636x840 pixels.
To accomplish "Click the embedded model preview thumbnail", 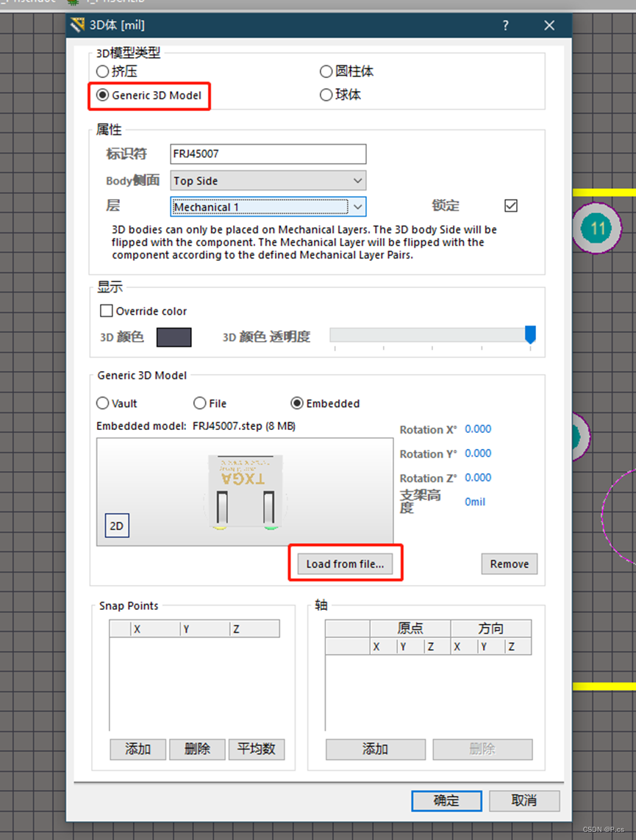I will 245,492.
